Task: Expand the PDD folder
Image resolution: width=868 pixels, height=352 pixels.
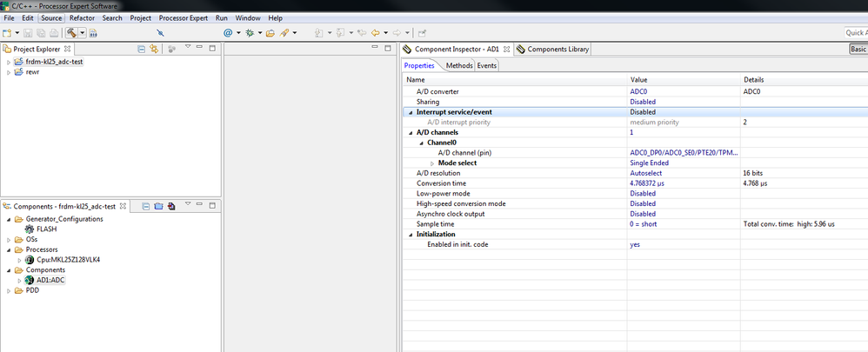Action: (x=9, y=290)
